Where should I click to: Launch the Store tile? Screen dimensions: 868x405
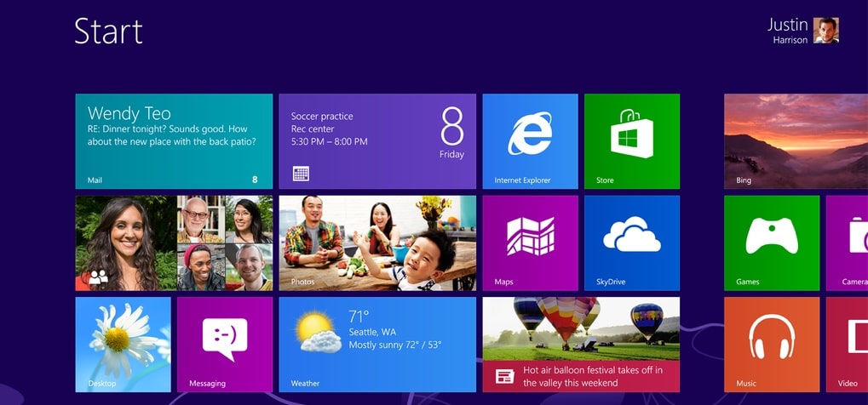point(632,141)
